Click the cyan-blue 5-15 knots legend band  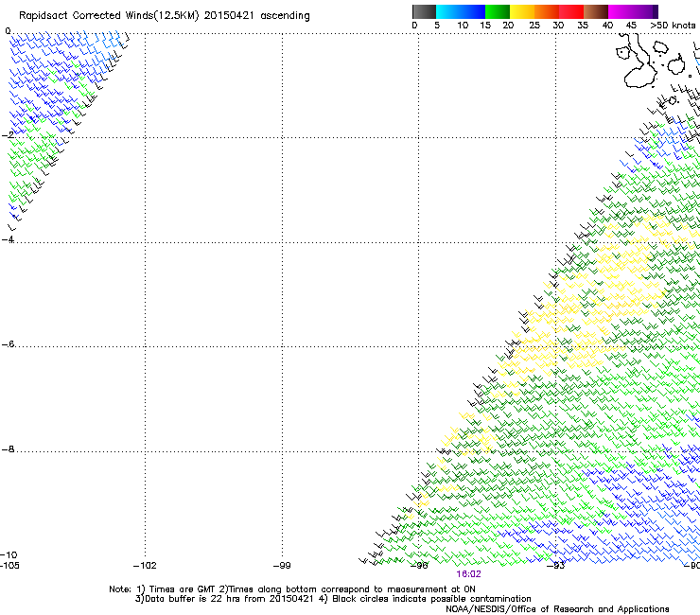461,11
